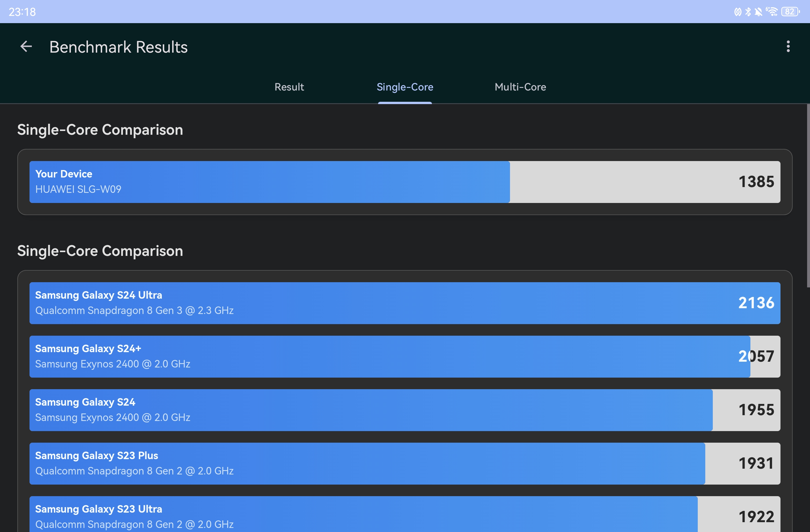Tap the Benchmark Results title

pyautogui.click(x=118, y=47)
